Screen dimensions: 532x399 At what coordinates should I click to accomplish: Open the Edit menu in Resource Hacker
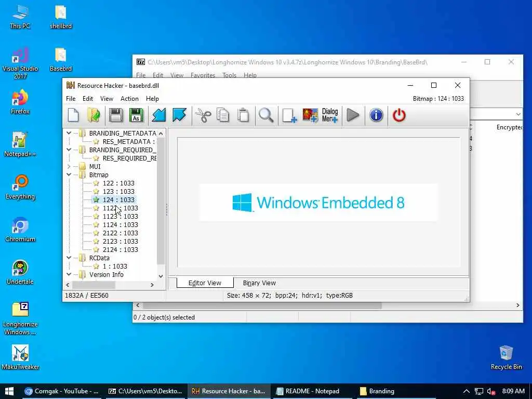click(87, 98)
